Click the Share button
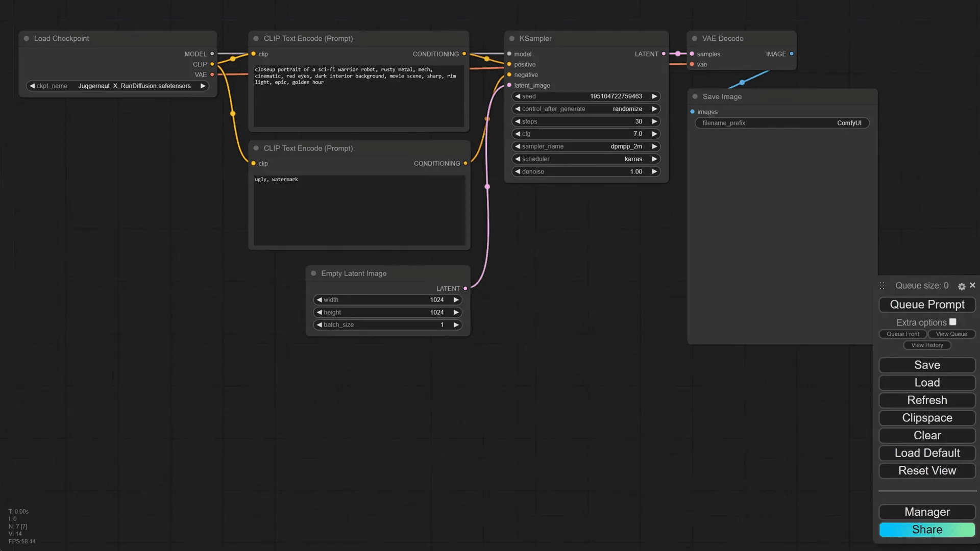Viewport: 980px width, 551px height. point(927,530)
